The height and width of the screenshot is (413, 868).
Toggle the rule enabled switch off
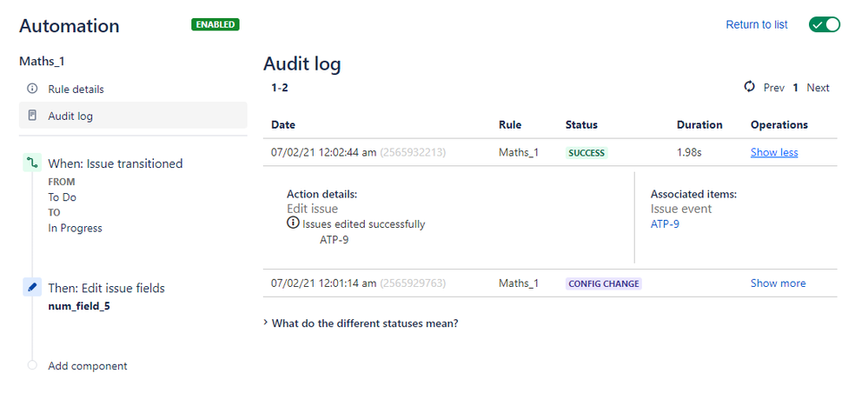pos(825,25)
